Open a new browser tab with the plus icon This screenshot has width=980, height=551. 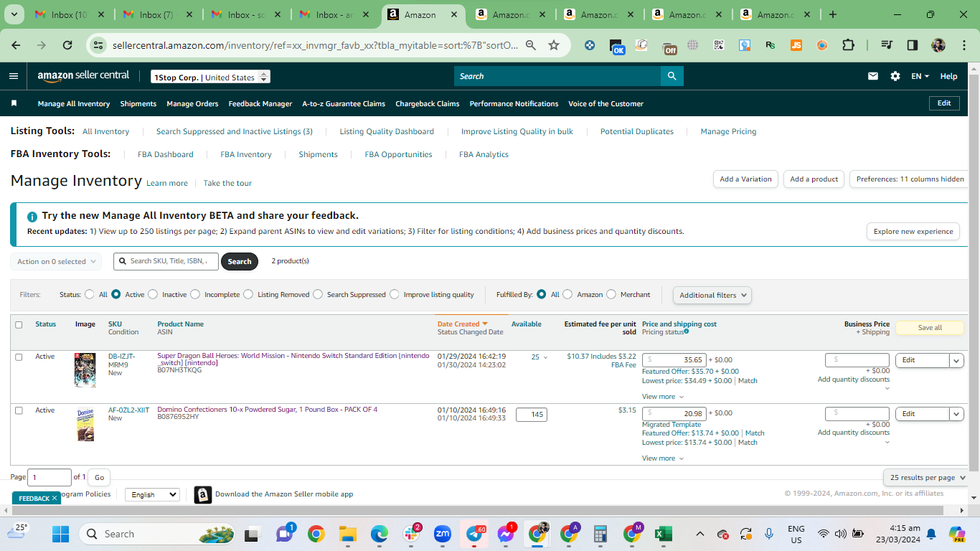(833, 14)
